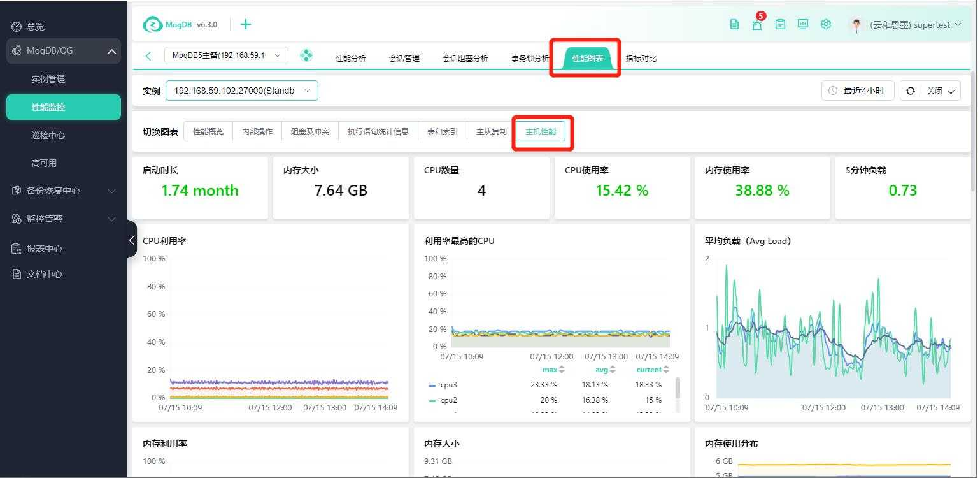The width and height of the screenshot is (980, 478).
Task: Open the monitor screen icon in header
Action: pos(803,25)
